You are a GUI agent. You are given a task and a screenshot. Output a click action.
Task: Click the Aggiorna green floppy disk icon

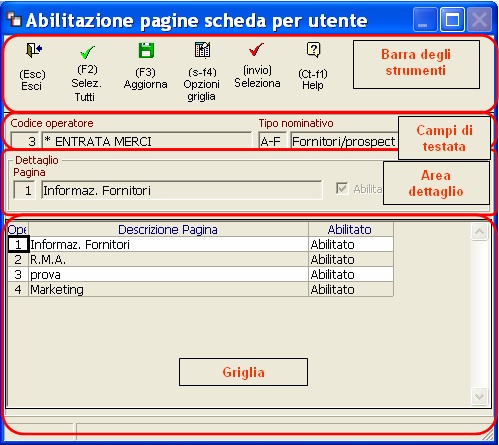click(146, 51)
